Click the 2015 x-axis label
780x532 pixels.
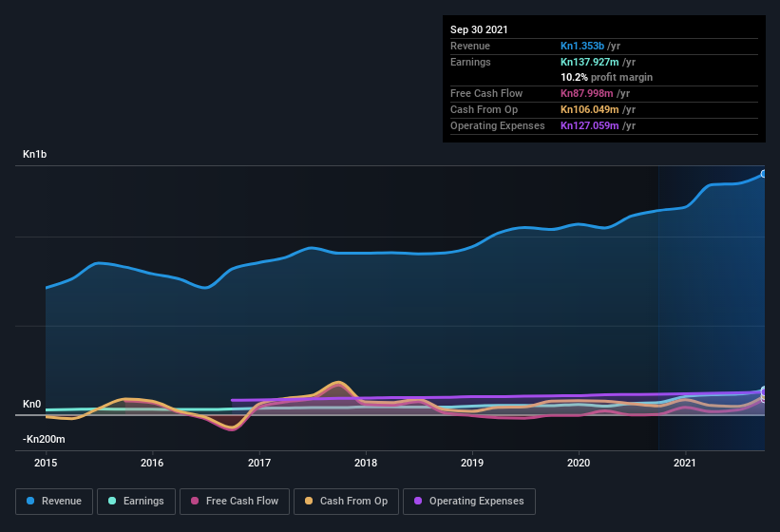point(46,463)
